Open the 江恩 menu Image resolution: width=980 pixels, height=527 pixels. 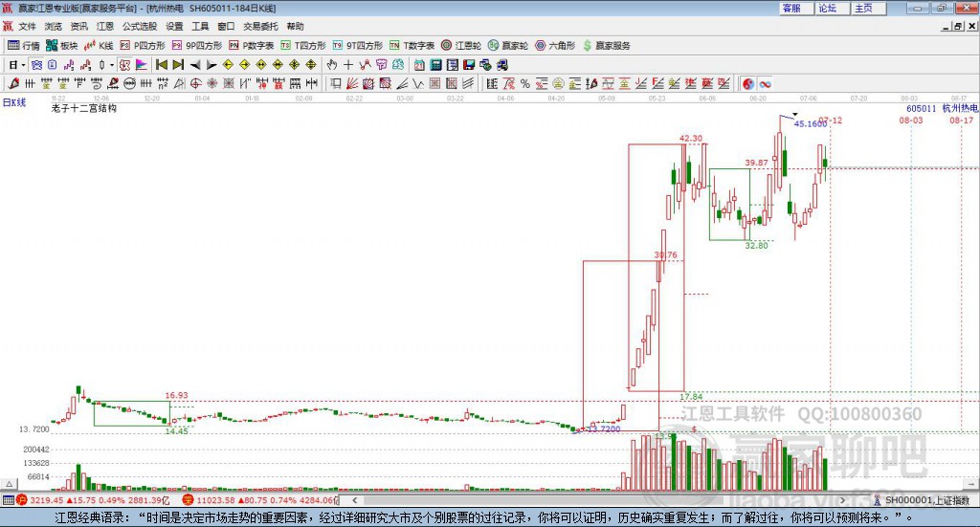[x=105, y=26]
